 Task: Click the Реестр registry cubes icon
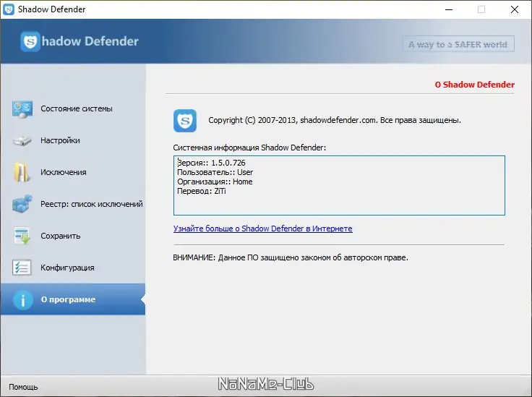(22, 204)
